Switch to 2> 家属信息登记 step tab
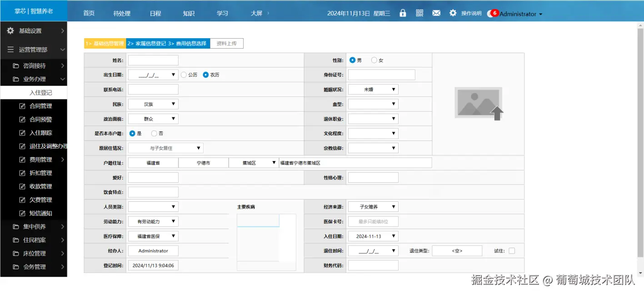 coord(146,43)
